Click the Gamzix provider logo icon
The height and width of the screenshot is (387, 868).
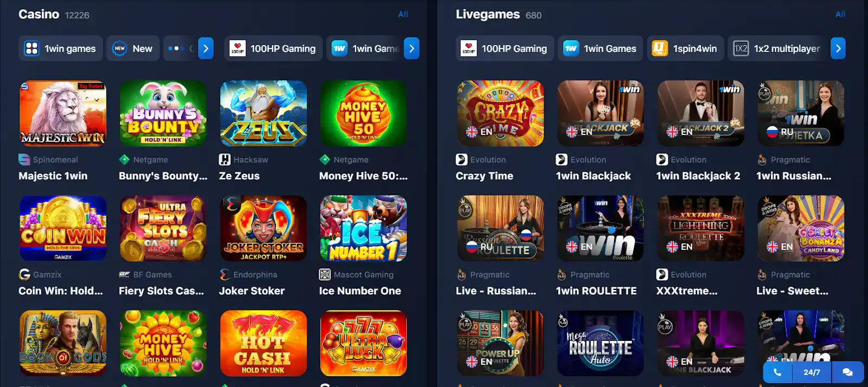pos(24,274)
